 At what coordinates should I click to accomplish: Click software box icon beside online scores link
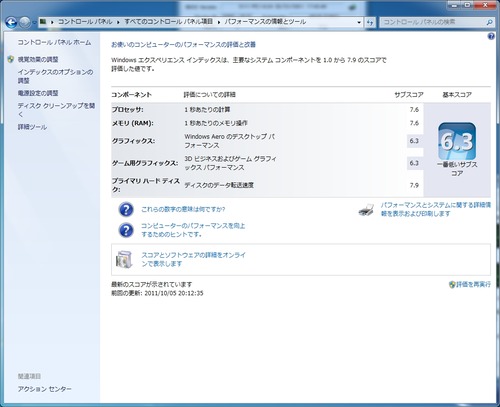click(x=124, y=259)
